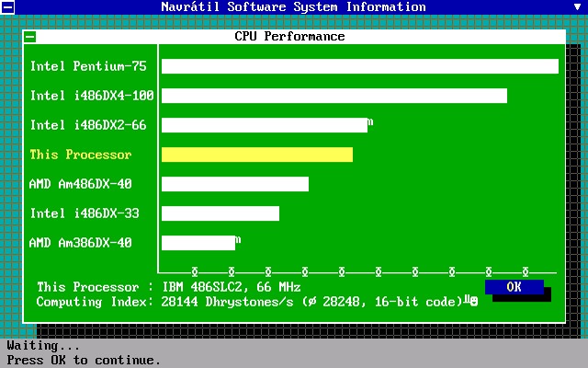Click the down arrow in the title bar
Image resolution: width=588 pixels, height=368 pixels.
coord(578,6)
